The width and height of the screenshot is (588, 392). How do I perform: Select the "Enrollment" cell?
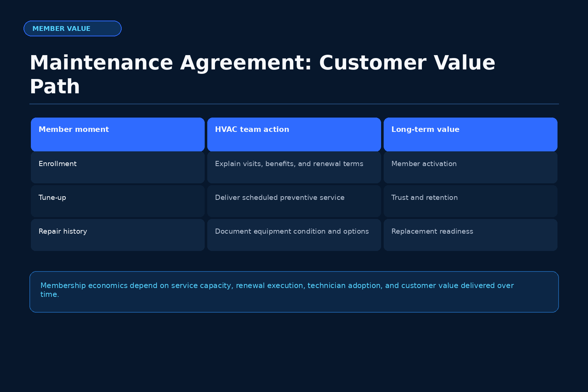coord(118,168)
